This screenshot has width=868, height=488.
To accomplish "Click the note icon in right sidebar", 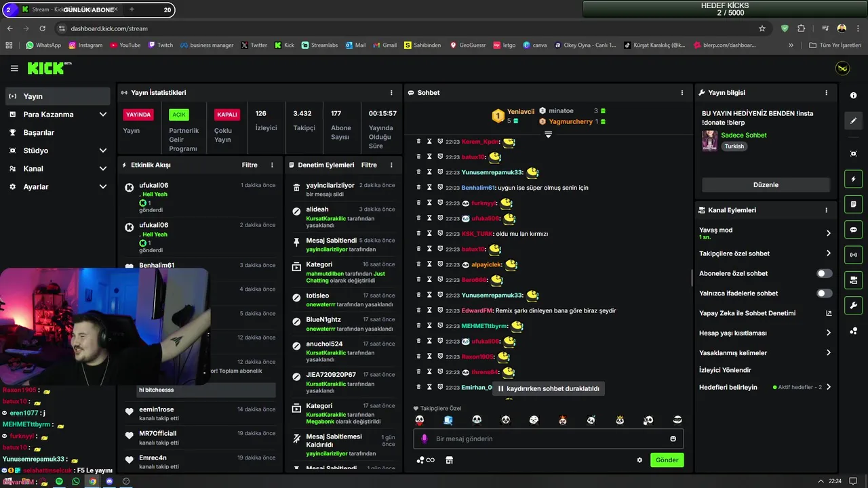I will point(853,204).
